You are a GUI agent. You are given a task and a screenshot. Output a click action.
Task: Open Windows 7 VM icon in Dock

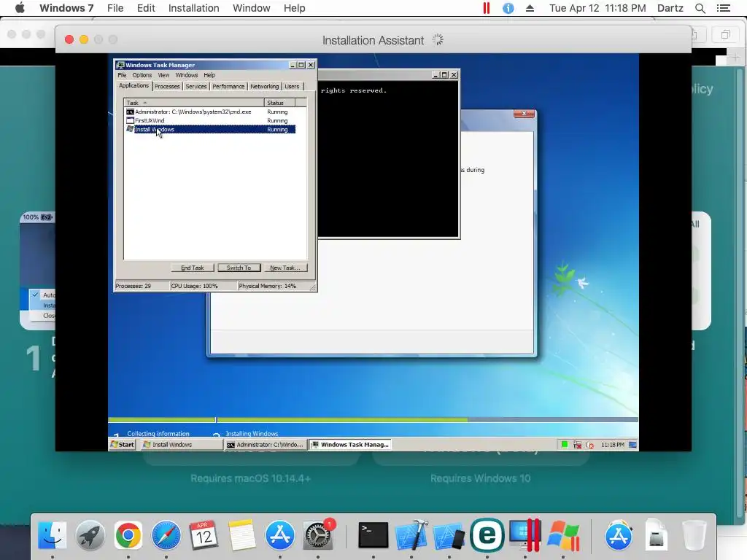pyautogui.click(x=563, y=535)
